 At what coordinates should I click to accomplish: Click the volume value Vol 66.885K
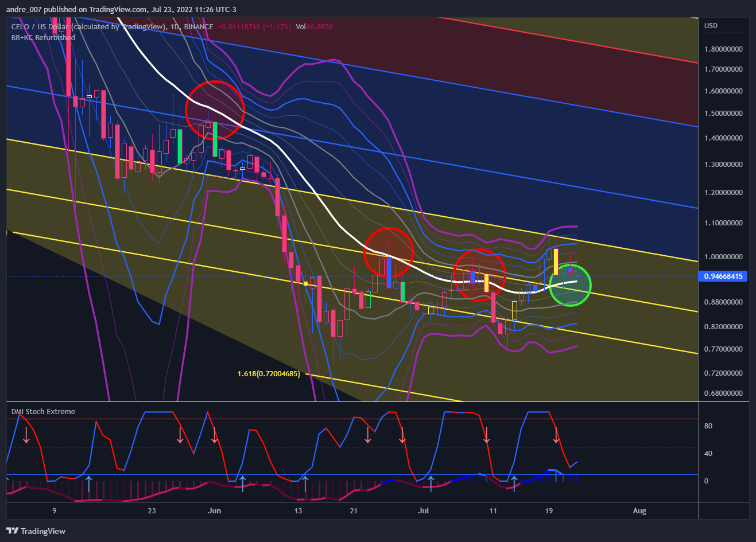pyautogui.click(x=315, y=27)
